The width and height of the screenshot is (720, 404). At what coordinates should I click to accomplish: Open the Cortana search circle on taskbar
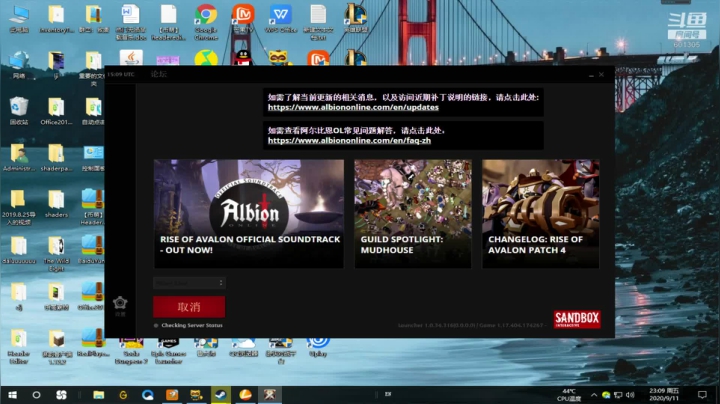point(36,395)
